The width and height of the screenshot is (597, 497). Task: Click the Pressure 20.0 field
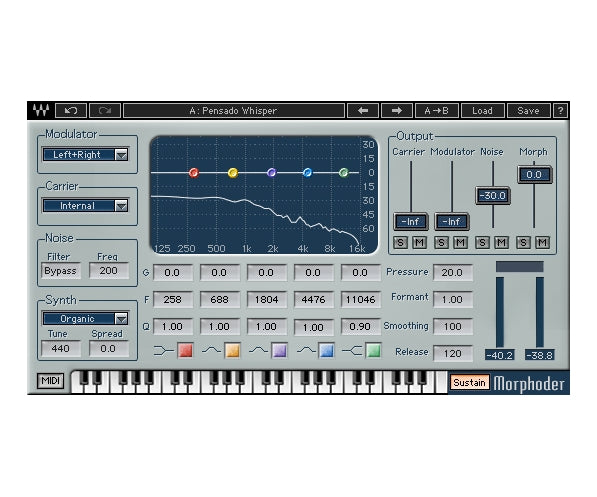point(453,272)
